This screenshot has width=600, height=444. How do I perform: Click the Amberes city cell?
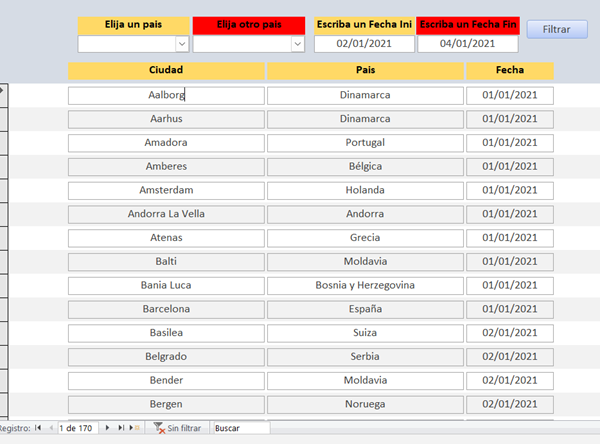coord(166,166)
